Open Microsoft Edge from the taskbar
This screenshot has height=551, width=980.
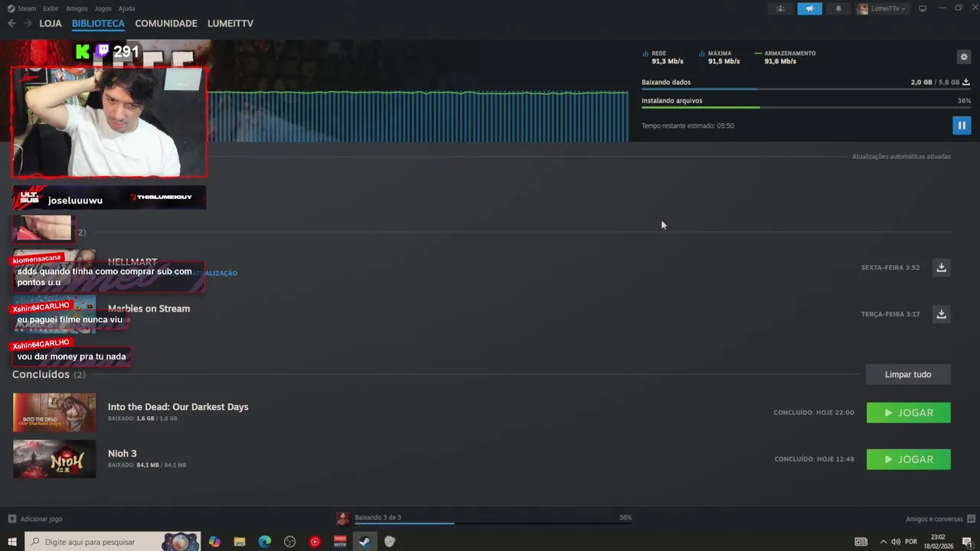[x=265, y=542]
